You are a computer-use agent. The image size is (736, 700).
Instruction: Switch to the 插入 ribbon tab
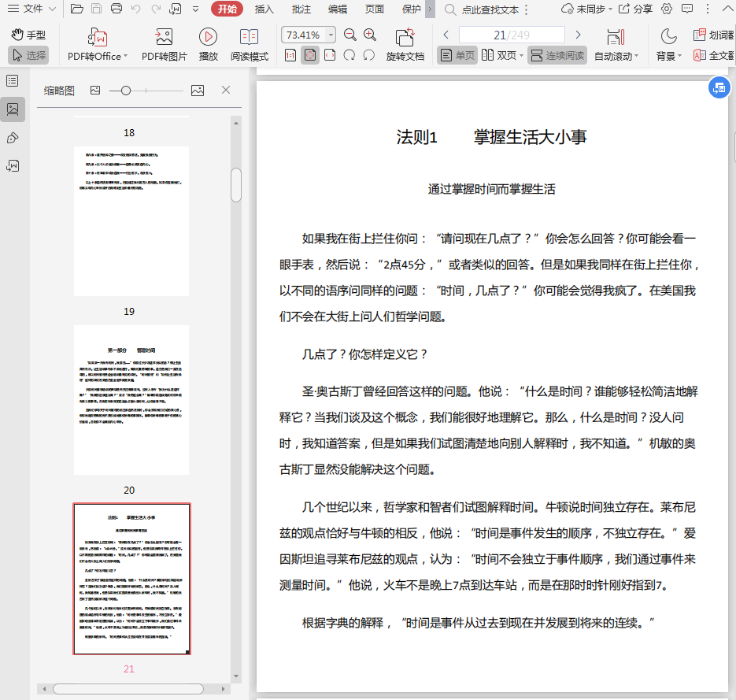[x=264, y=9]
